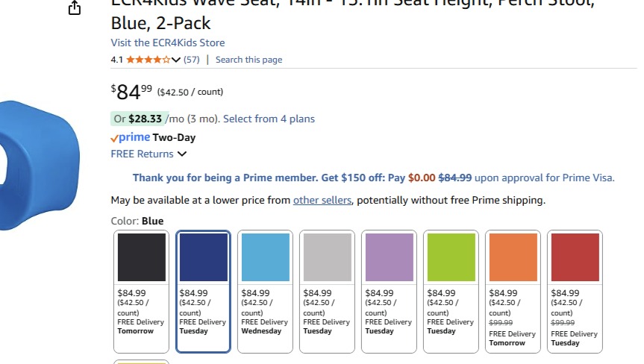The width and height of the screenshot is (644, 364).
Task: Open the star rating popover chevron
Action: [176, 60]
